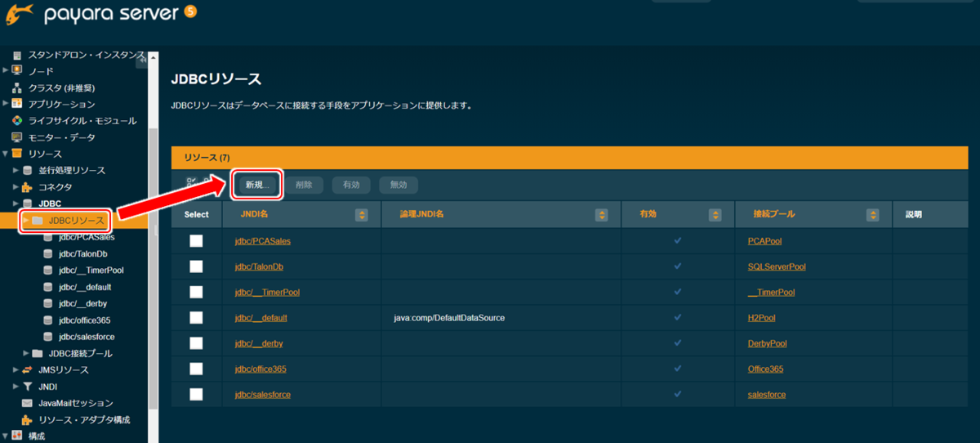
Task: Click the jdbc/__default database icon in tree
Action: point(47,287)
